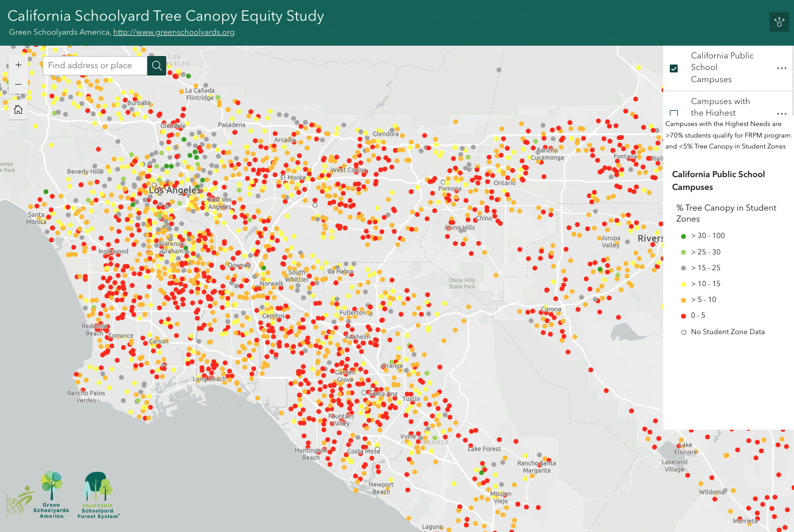Image resolution: width=794 pixels, height=532 pixels.
Task: Click the No Student Zone Data legend symbol
Action: 683,332
